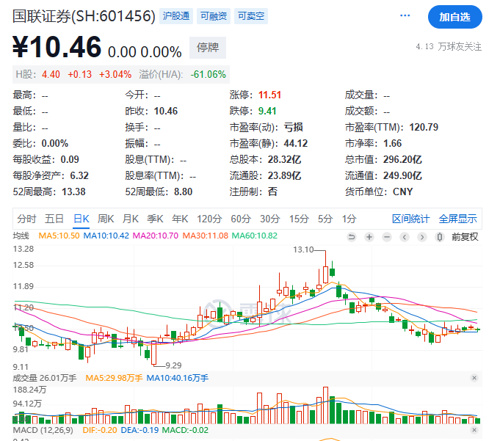The width and height of the screenshot is (500, 441).
Task: Click the 可融资 tag
Action: pos(214,16)
